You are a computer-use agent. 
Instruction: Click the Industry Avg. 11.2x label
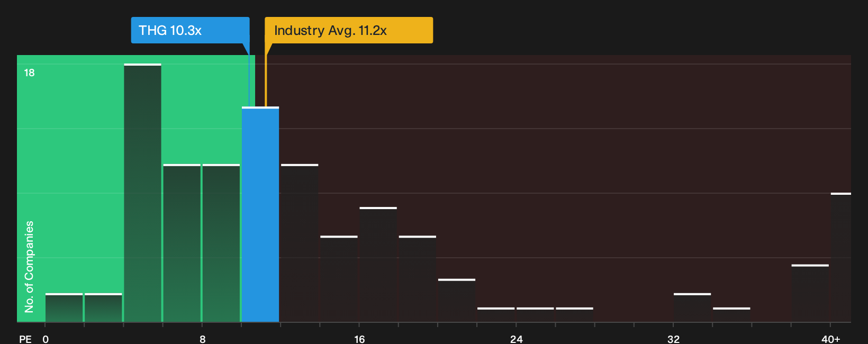click(349, 30)
